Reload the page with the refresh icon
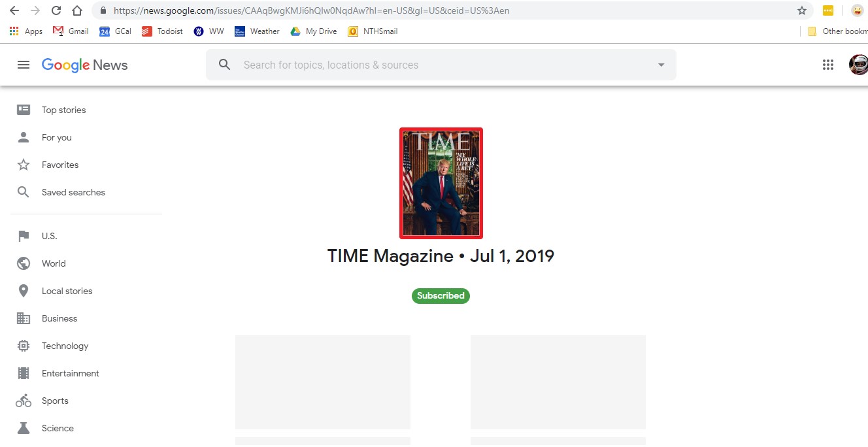 click(x=56, y=10)
